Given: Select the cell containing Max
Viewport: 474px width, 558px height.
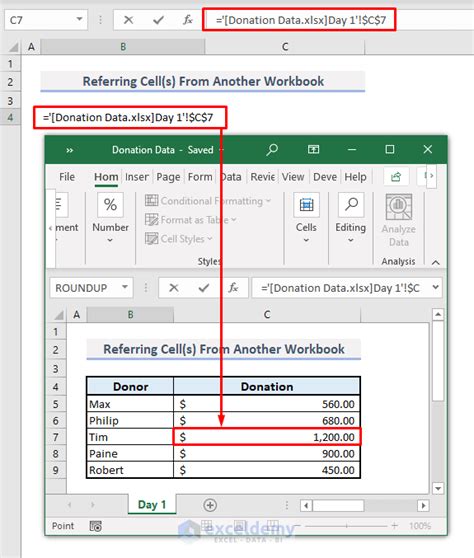Looking at the screenshot, I should [x=130, y=404].
